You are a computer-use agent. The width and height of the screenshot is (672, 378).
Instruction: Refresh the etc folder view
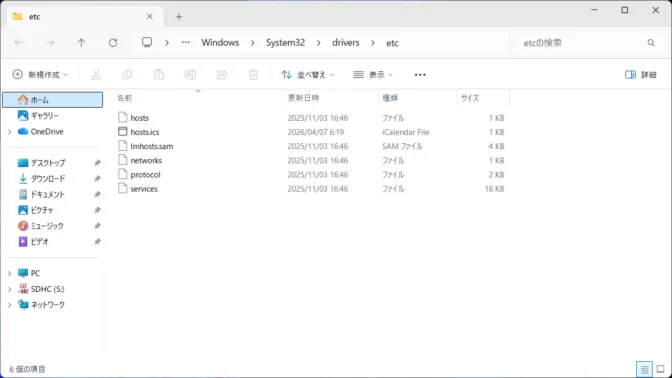click(113, 42)
